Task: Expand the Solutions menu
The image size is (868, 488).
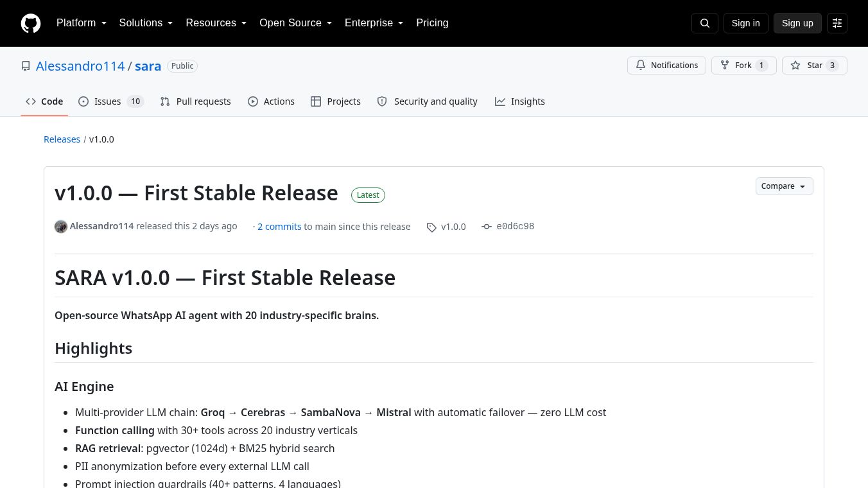Action: 146,23
